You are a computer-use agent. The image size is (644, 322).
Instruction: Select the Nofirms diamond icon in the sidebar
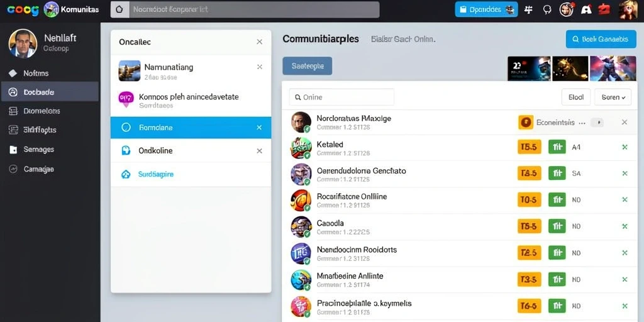(x=13, y=73)
